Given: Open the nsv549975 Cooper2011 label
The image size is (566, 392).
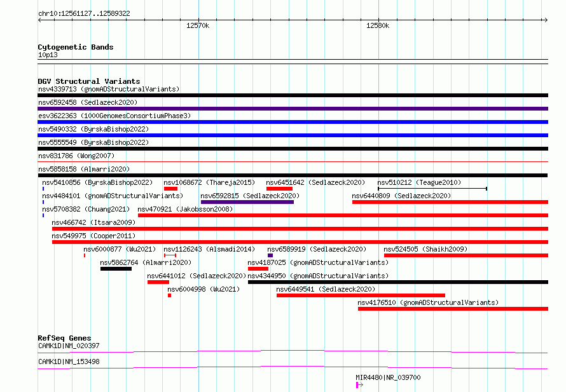Looking at the screenshot, I should click(x=93, y=236).
